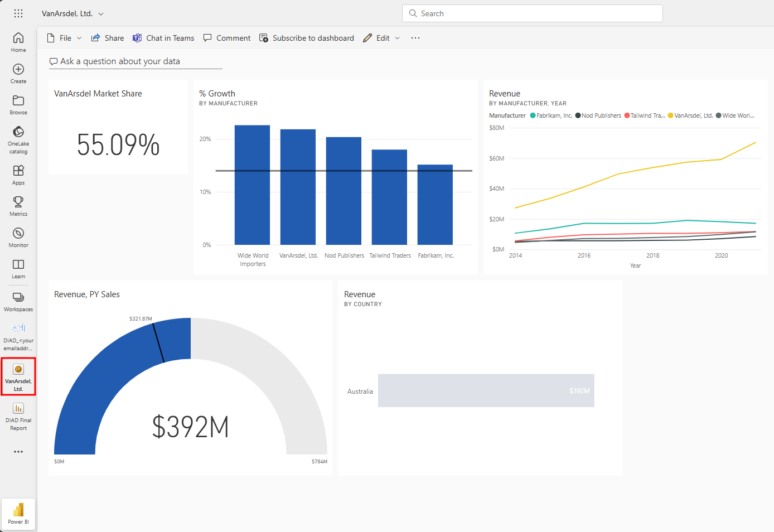The image size is (774, 532).
Task: Click the Nod Publishers legend swatch
Action: (x=578, y=115)
